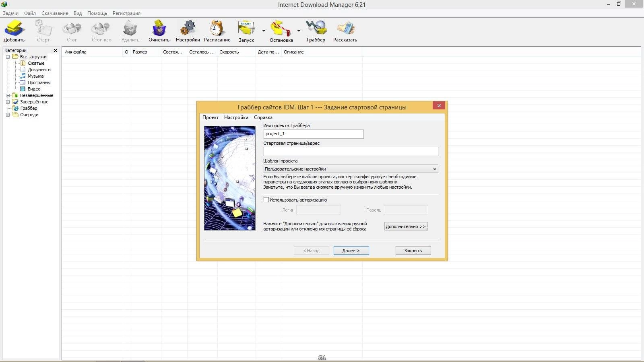Open the Вид menu
Screen dimensions: 644x362
[x=78, y=13]
